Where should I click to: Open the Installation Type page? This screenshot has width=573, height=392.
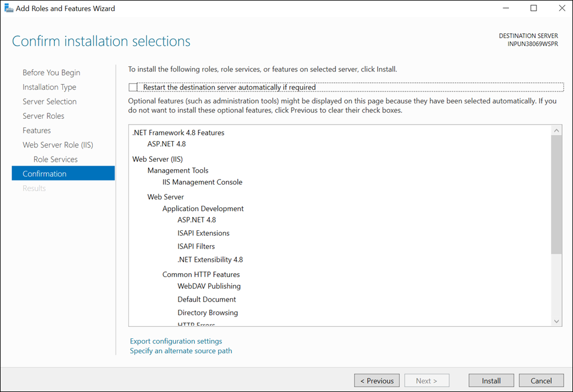coord(49,87)
